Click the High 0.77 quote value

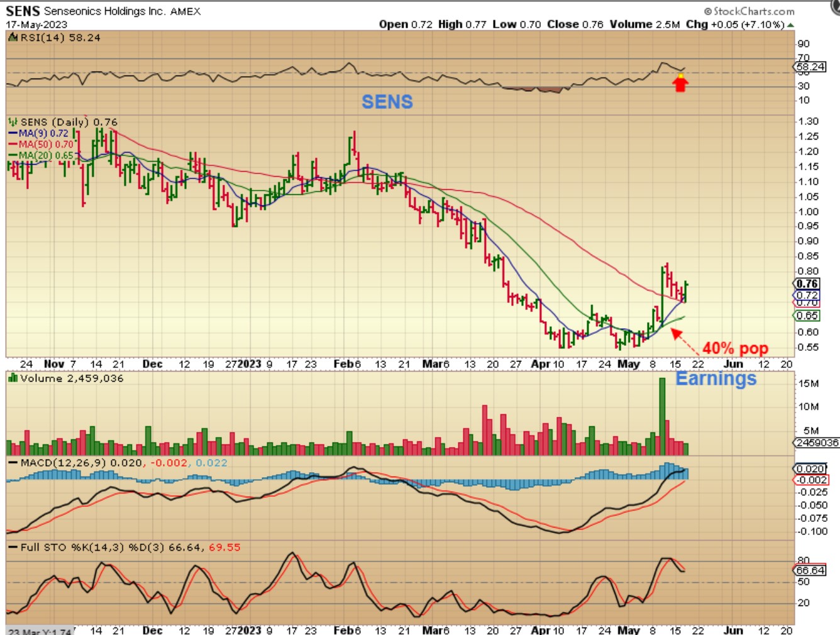[462, 25]
